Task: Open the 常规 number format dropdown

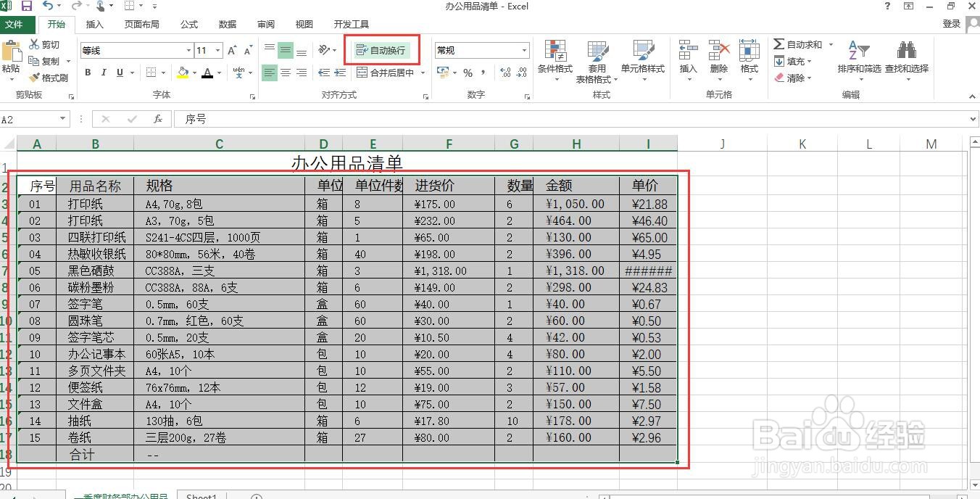Action: coord(525,50)
